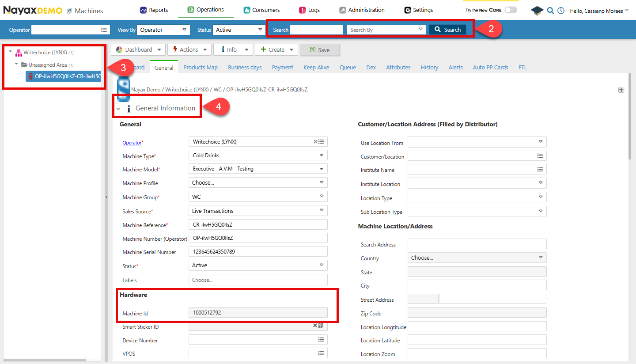The width and height of the screenshot is (636, 364).
Task: Click the Save button
Action: tap(320, 50)
